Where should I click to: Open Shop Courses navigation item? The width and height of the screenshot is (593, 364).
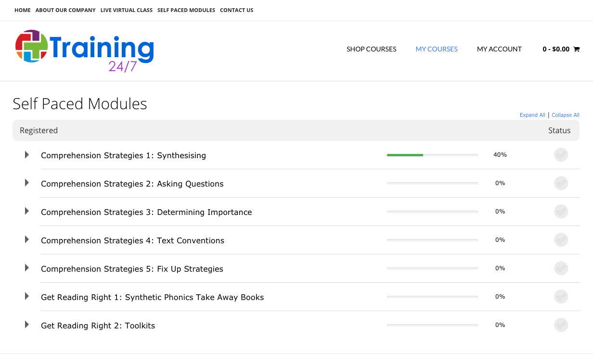coord(371,49)
